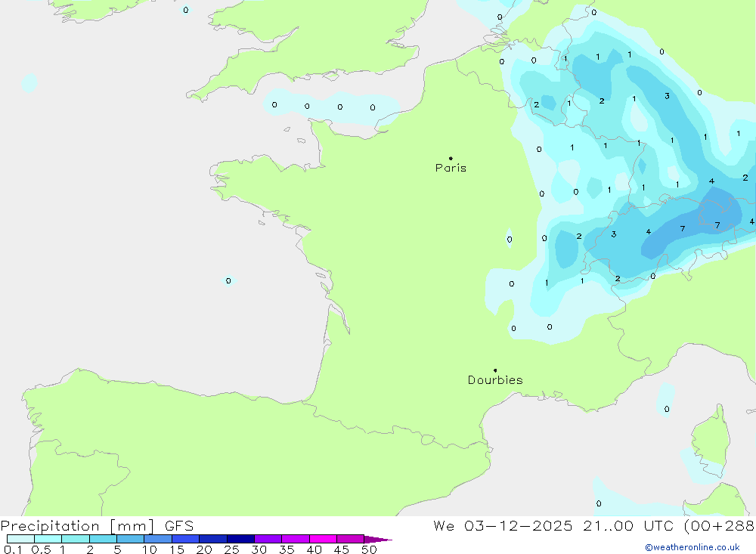Click the legend value label '25'

[232, 549]
